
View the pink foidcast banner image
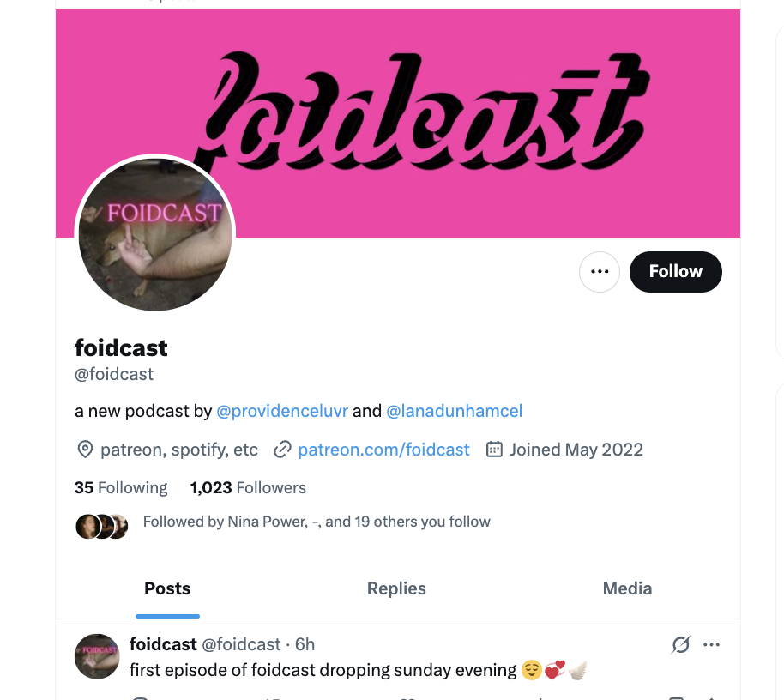point(397,123)
